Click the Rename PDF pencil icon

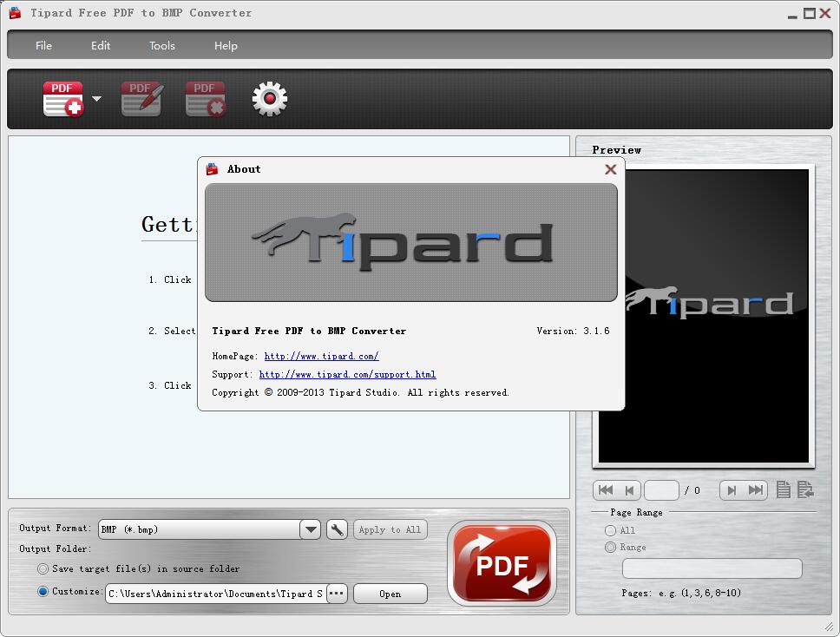[142, 99]
